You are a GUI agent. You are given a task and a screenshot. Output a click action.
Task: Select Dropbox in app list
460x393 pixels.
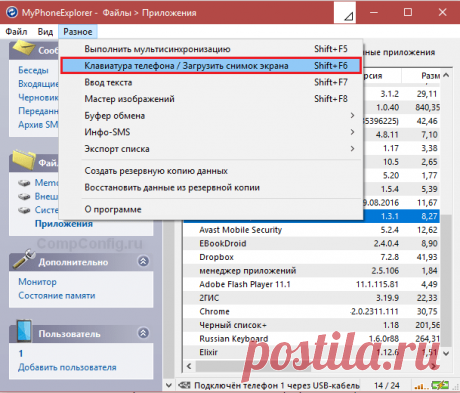312,257
